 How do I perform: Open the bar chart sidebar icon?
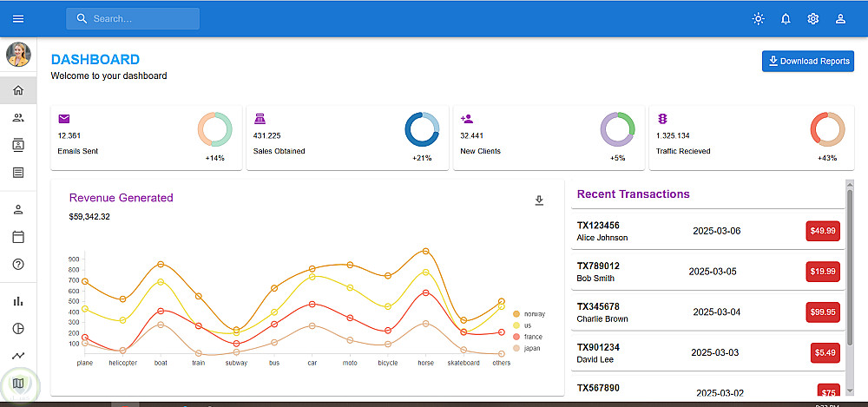pos(18,301)
